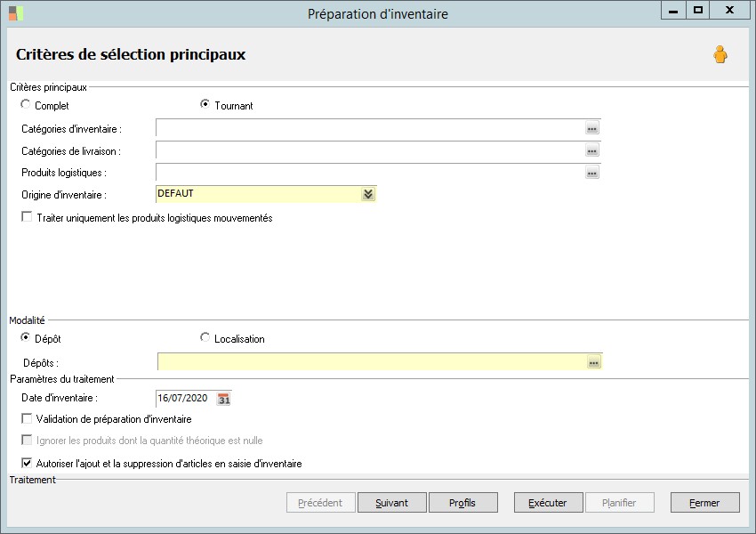Open the calendar picker for Date d'inventaire
756x534 pixels.
pyautogui.click(x=224, y=399)
